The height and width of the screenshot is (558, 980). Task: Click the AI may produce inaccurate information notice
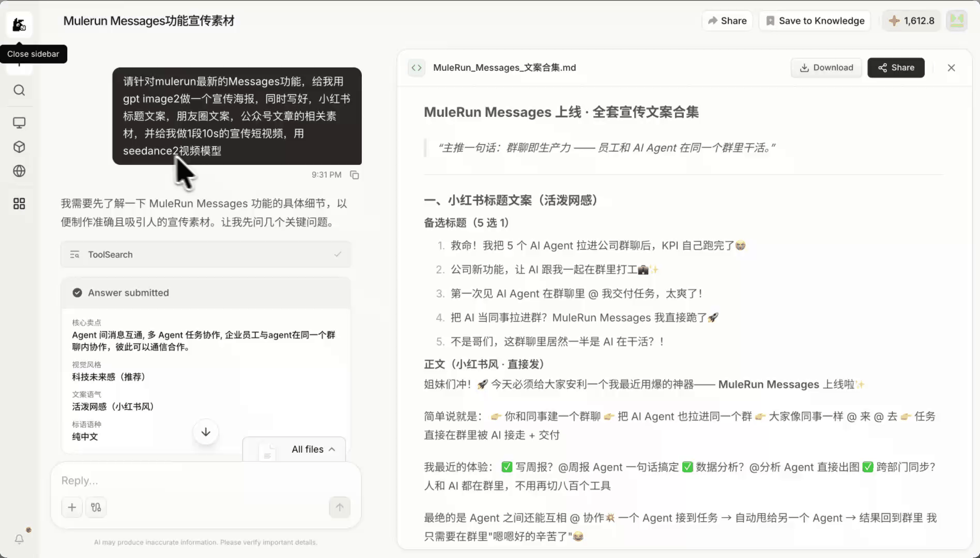(x=206, y=542)
